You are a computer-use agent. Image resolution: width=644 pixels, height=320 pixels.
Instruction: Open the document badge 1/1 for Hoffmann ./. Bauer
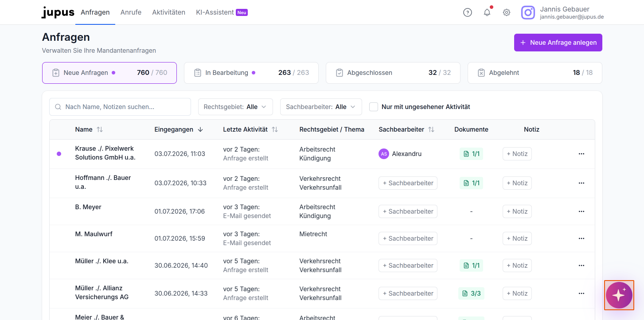pyautogui.click(x=471, y=183)
